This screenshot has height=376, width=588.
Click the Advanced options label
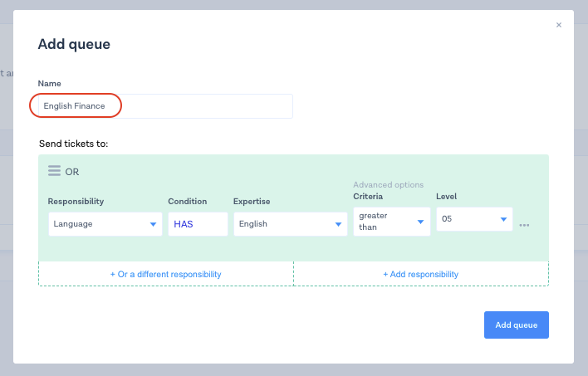(x=388, y=184)
